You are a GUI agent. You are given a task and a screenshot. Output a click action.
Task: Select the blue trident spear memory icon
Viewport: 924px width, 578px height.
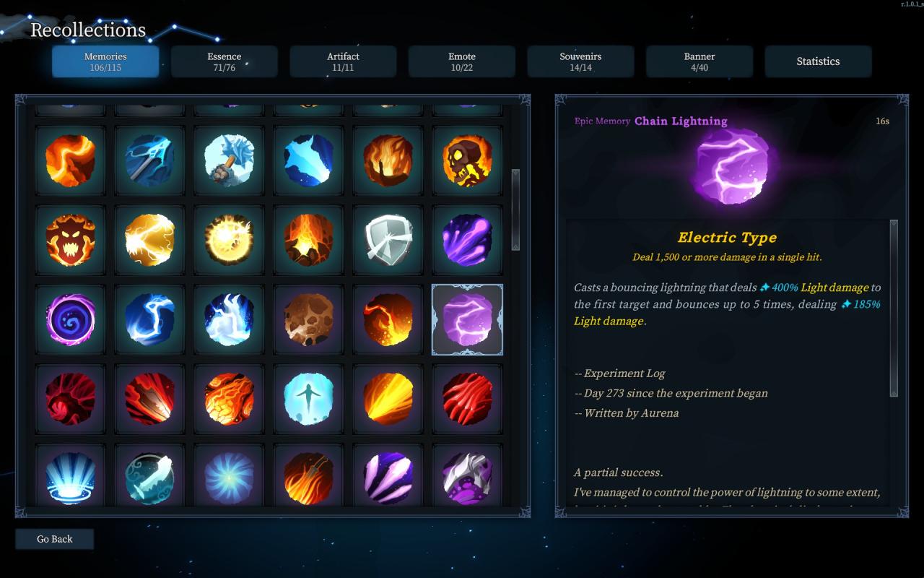[149, 160]
